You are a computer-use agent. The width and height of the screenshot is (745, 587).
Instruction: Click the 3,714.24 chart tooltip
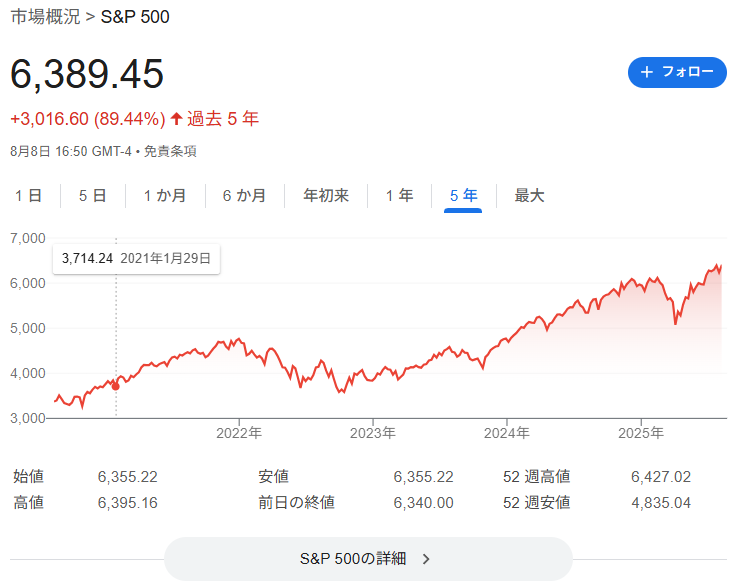[x=136, y=259]
